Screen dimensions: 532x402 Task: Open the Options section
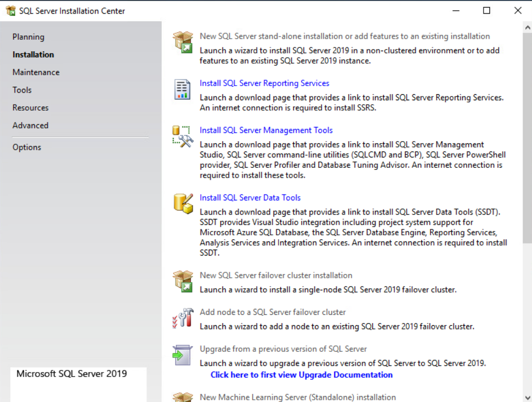(x=27, y=147)
